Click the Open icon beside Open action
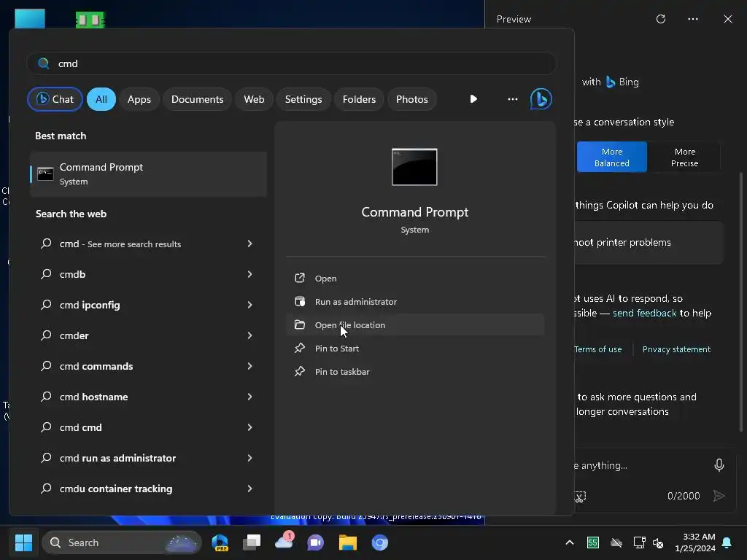This screenshot has height=560, width=747. pos(300,278)
